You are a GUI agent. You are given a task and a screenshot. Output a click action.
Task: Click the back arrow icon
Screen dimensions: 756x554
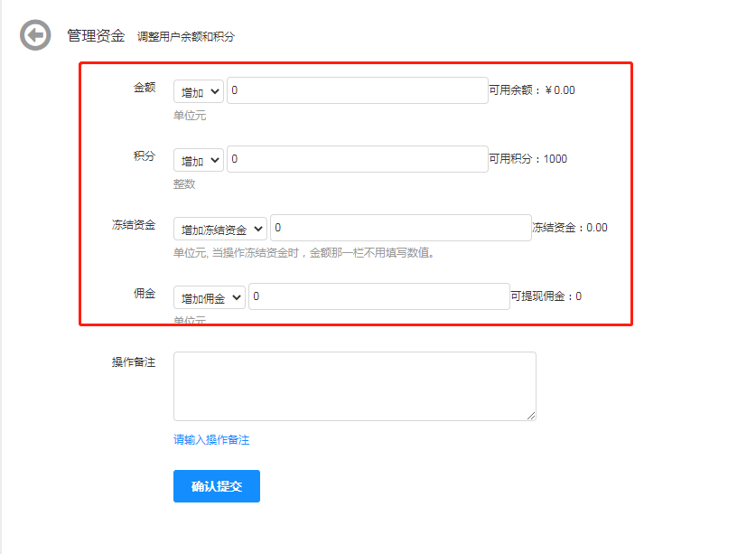click(35, 35)
